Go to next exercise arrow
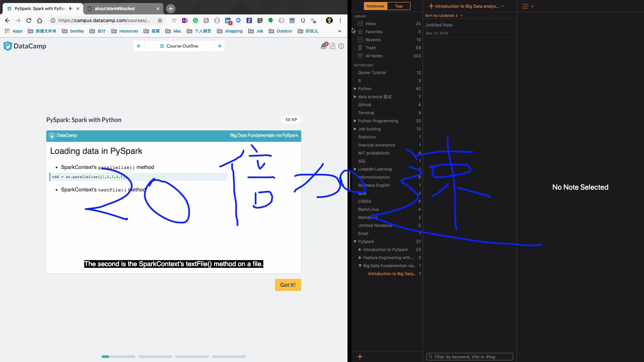The width and height of the screenshot is (644, 362). [219, 46]
